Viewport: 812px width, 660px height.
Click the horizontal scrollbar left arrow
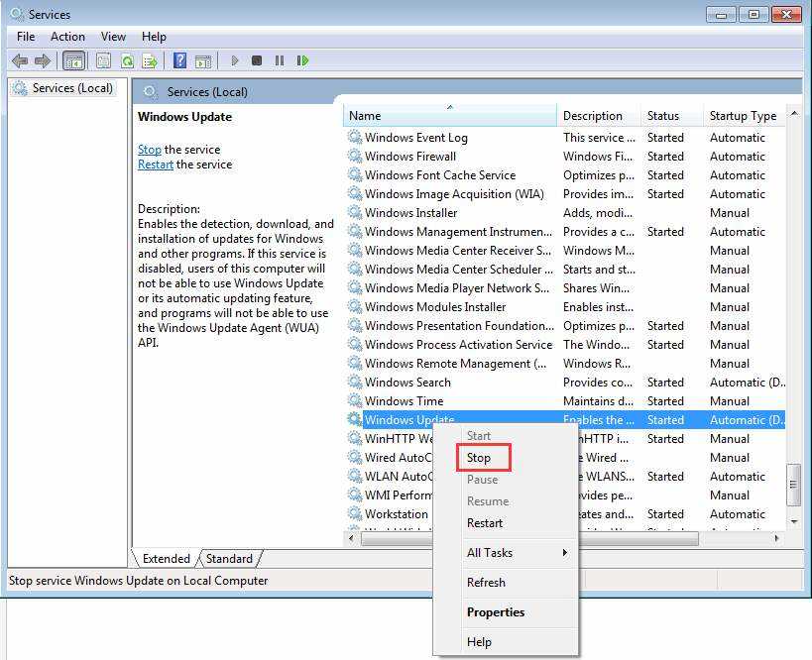point(352,538)
